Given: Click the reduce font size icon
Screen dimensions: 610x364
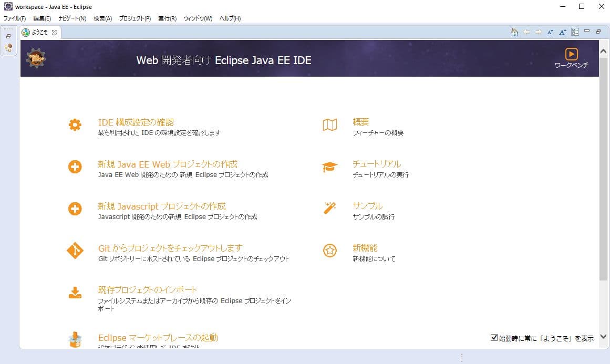Looking at the screenshot, I should pyautogui.click(x=550, y=32).
